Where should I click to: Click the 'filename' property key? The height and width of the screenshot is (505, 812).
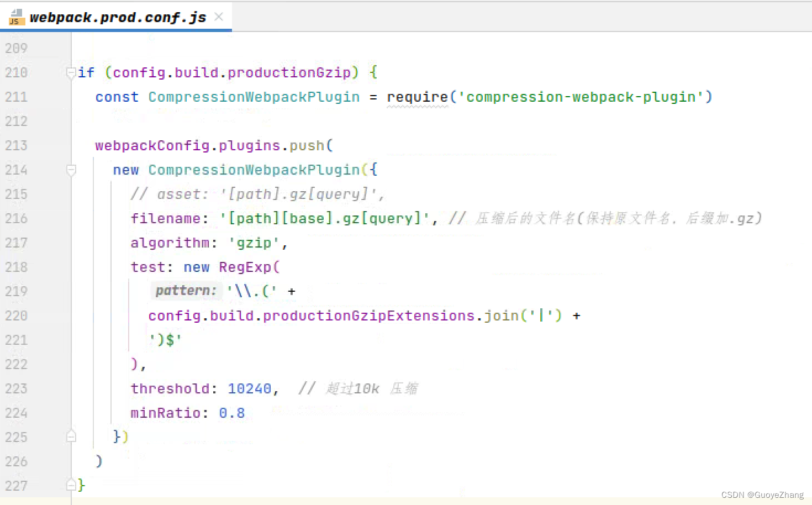point(165,219)
